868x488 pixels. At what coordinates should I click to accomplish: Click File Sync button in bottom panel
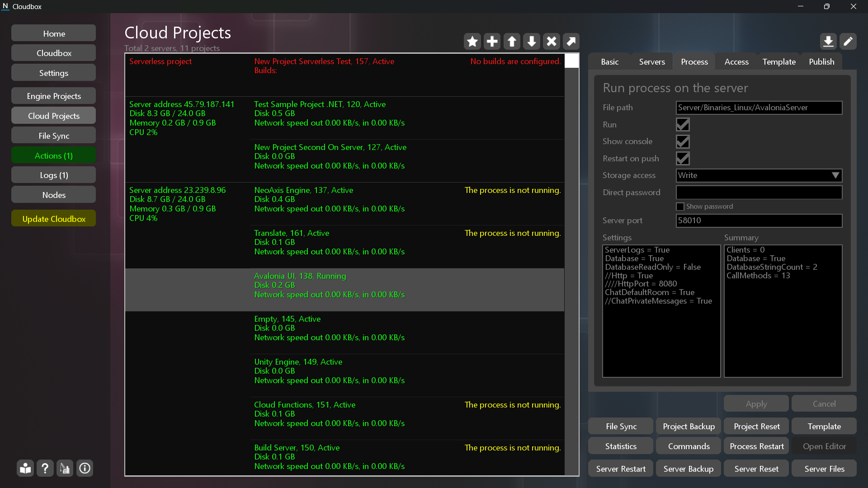click(621, 426)
